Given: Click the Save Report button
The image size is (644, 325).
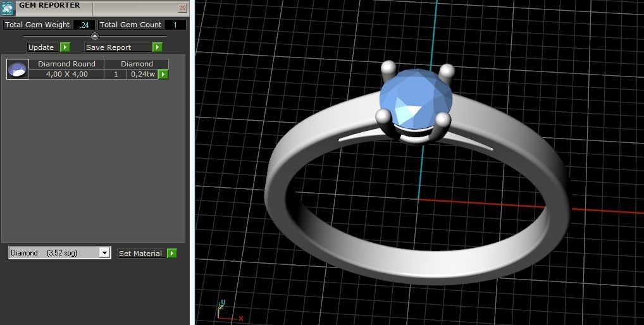Looking at the screenshot, I should pyautogui.click(x=118, y=47).
